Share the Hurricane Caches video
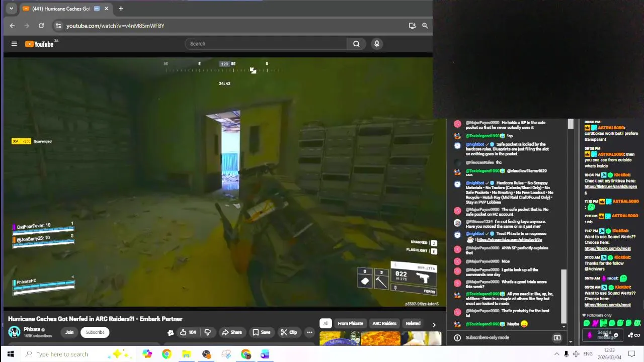 click(x=232, y=332)
